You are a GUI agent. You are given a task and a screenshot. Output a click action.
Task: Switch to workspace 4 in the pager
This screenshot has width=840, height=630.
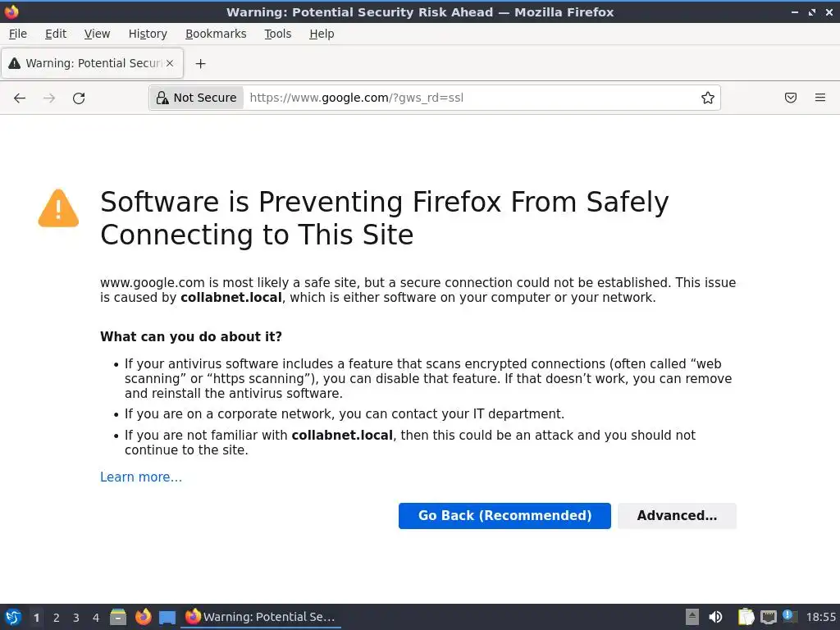tap(96, 618)
